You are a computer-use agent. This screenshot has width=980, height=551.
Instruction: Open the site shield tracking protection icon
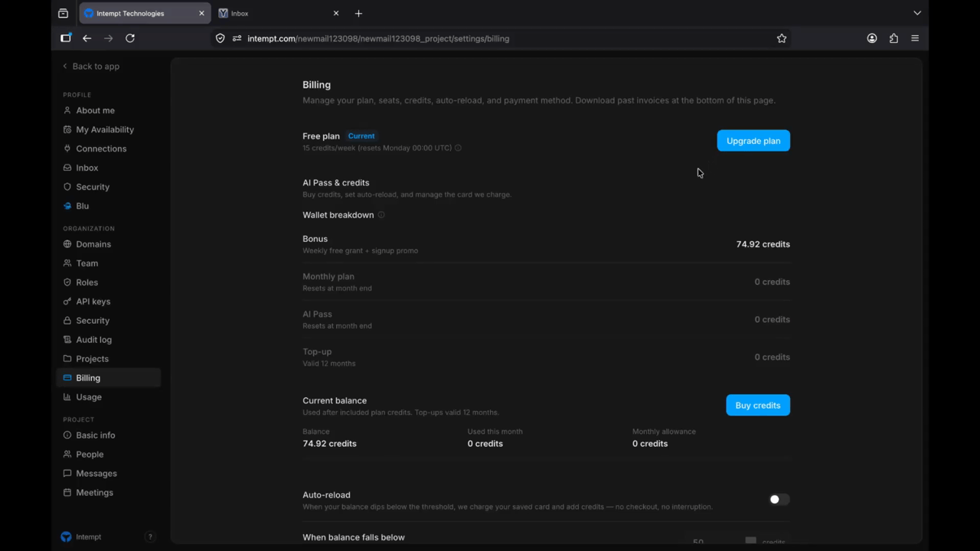tap(220, 38)
